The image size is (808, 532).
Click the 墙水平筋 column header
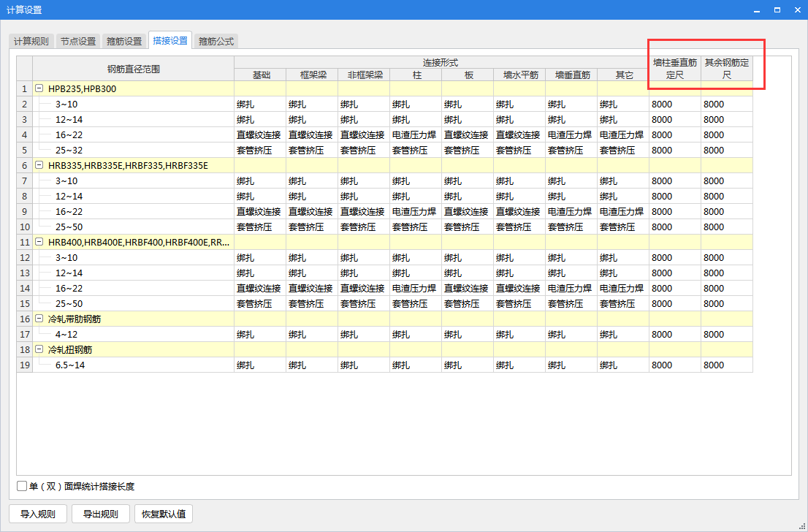point(519,75)
